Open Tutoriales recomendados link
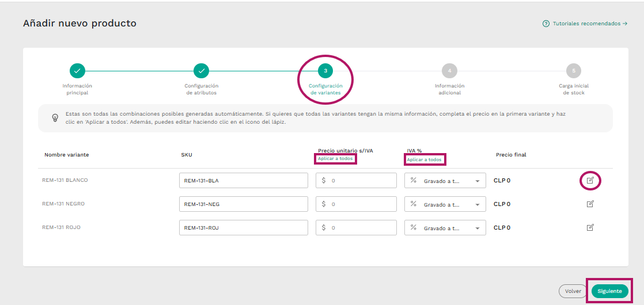This screenshot has height=305, width=644. (590, 24)
